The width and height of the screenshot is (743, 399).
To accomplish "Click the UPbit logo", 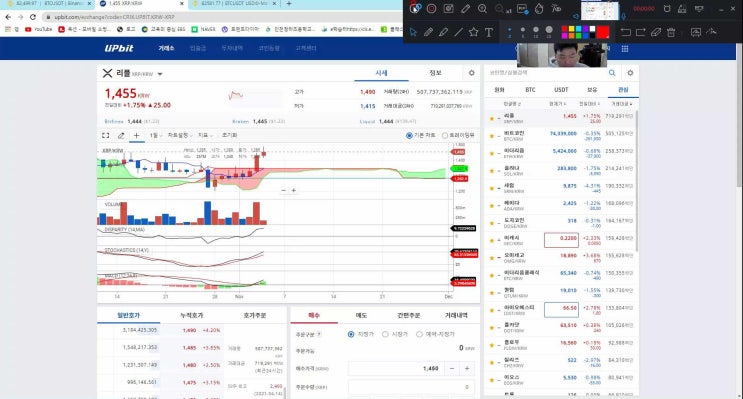I will 119,48.
